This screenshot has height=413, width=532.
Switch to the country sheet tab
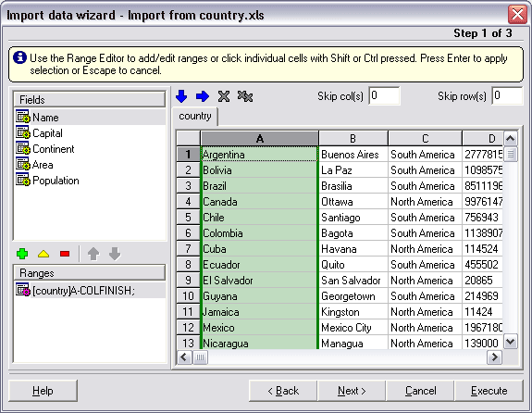tap(195, 116)
